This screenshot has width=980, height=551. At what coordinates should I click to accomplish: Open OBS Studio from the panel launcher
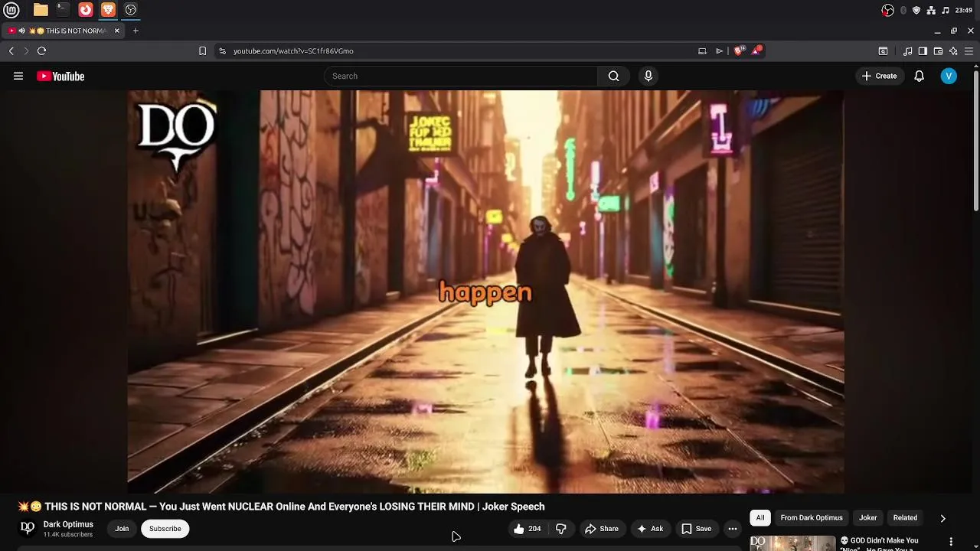131,10
